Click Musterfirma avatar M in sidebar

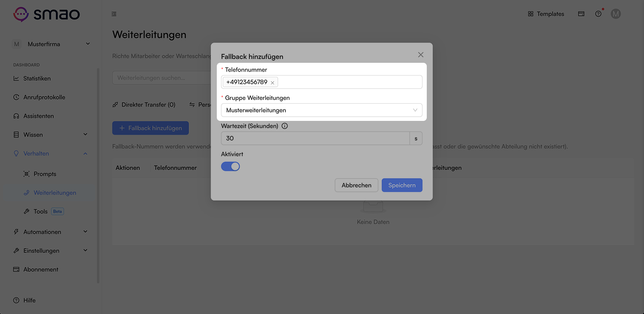pos(17,44)
